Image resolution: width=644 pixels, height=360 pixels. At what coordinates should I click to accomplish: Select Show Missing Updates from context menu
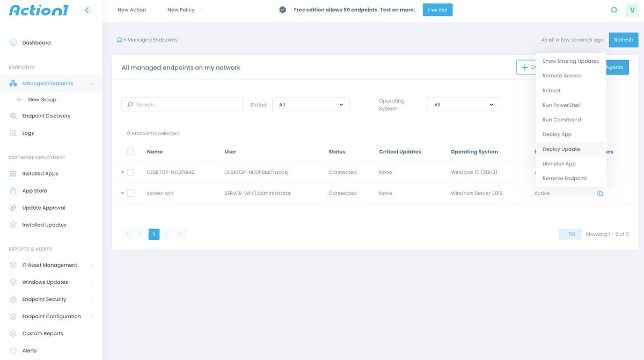point(570,61)
